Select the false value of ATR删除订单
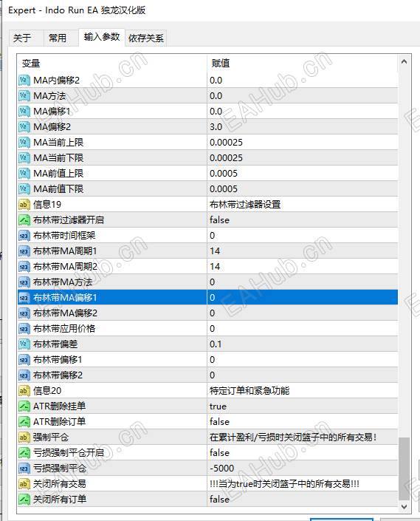This screenshot has width=420, height=521. [x=219, y=422]
